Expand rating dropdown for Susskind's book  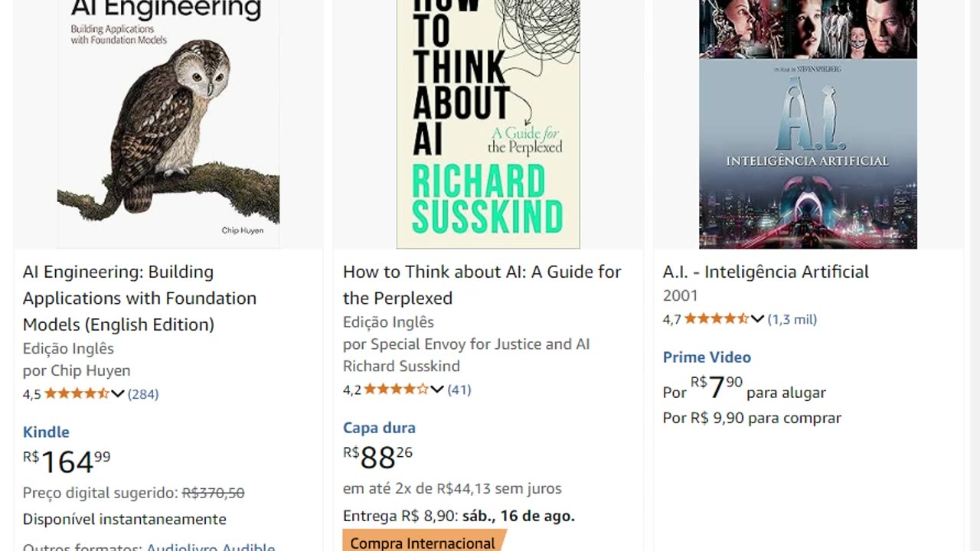click(437, 390)
